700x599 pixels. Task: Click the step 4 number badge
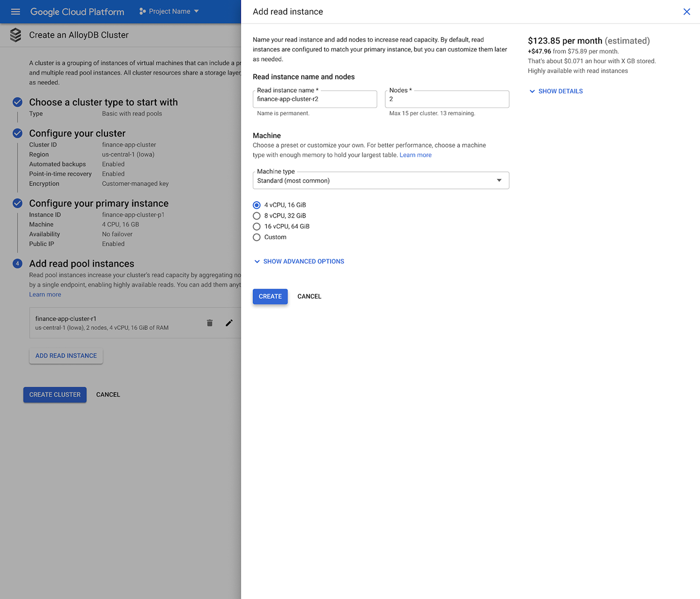(17, 264)
